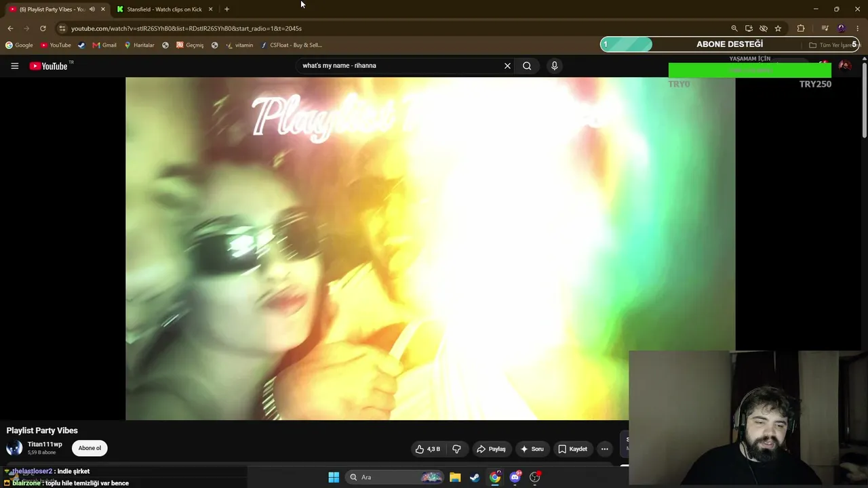Clear the YouTube search box text
This screenshot has height=488, width=868.
[x=507, y=66]
